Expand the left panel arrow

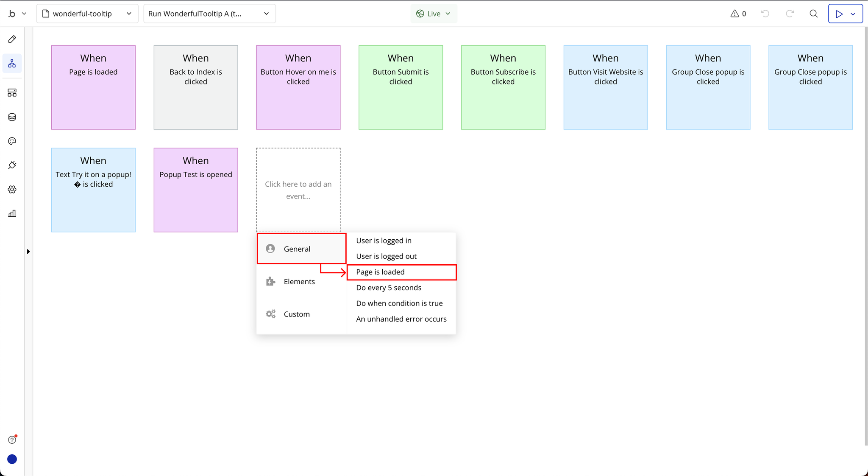click(x=28, y=252)
